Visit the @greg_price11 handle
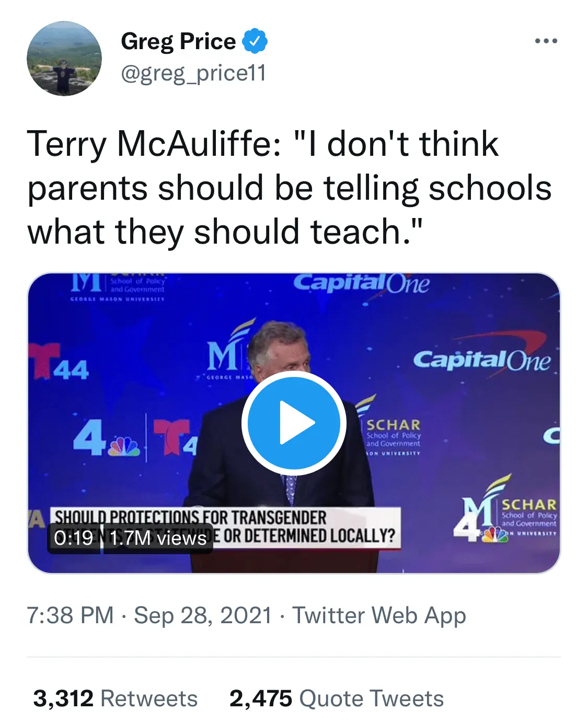The image size is (588, 722). pos(193,73)
